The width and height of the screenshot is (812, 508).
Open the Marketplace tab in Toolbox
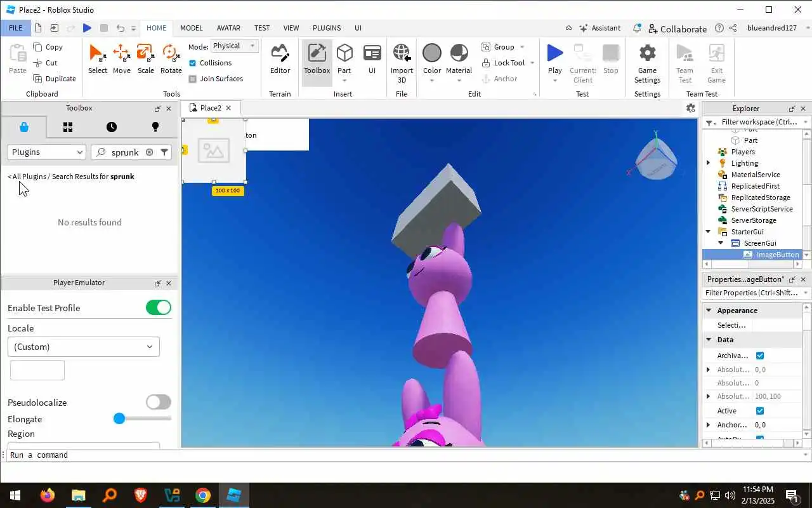click(x=24, y=127)
